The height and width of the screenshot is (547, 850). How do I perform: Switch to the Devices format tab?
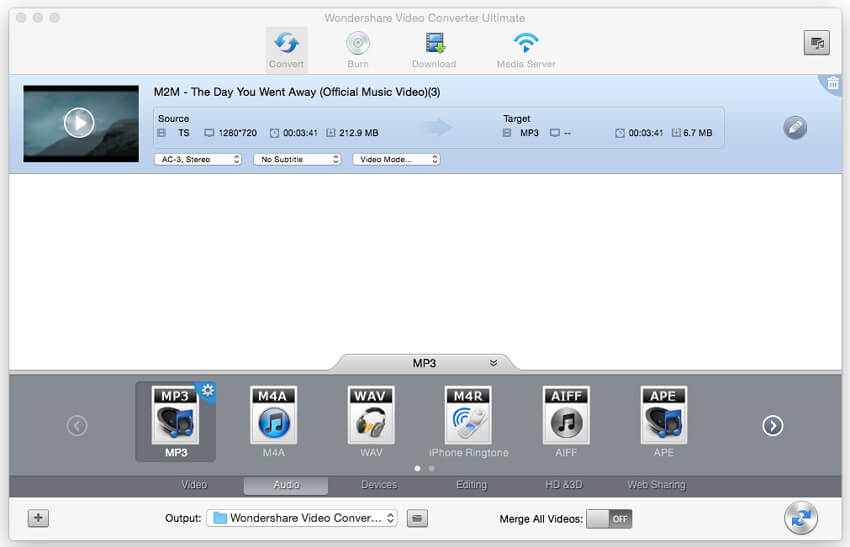click(379, 485)
